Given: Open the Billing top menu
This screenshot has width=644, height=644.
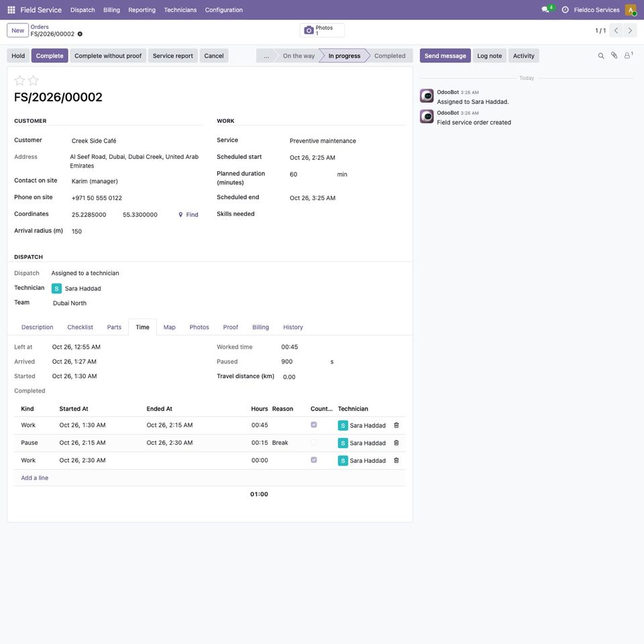Looking at the screenshot, I should pyautogui.click(x=111, y=10).
